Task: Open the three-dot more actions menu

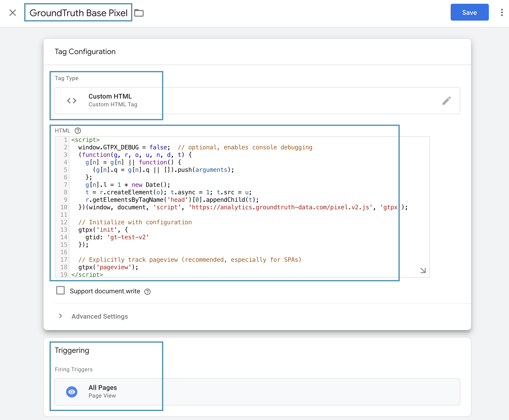Action: [x=502, y=13]
